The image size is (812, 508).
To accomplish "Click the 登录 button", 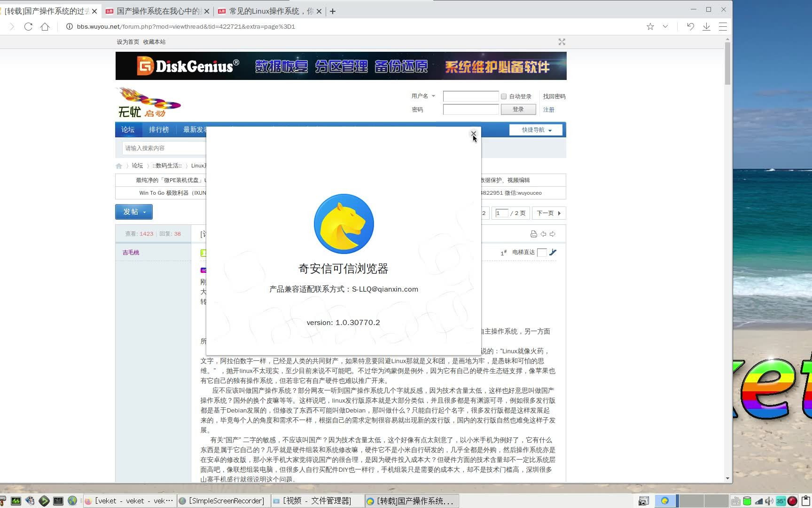I will [518, 109].
